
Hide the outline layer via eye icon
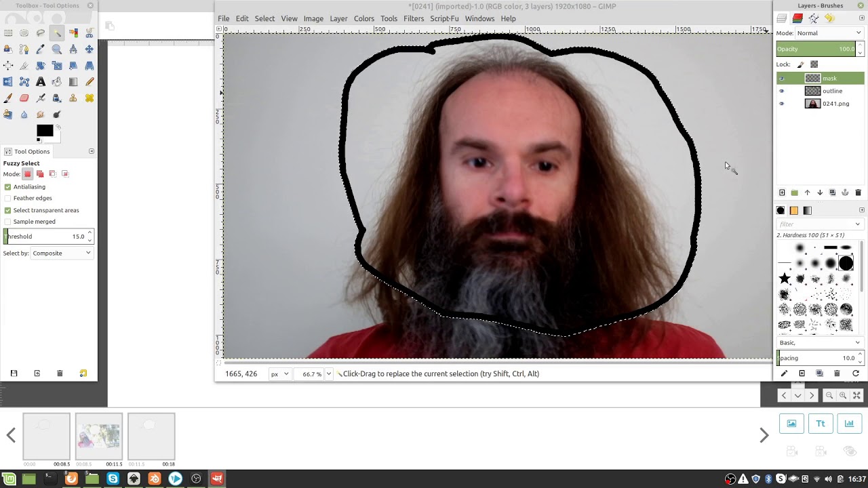click(781, 91)
